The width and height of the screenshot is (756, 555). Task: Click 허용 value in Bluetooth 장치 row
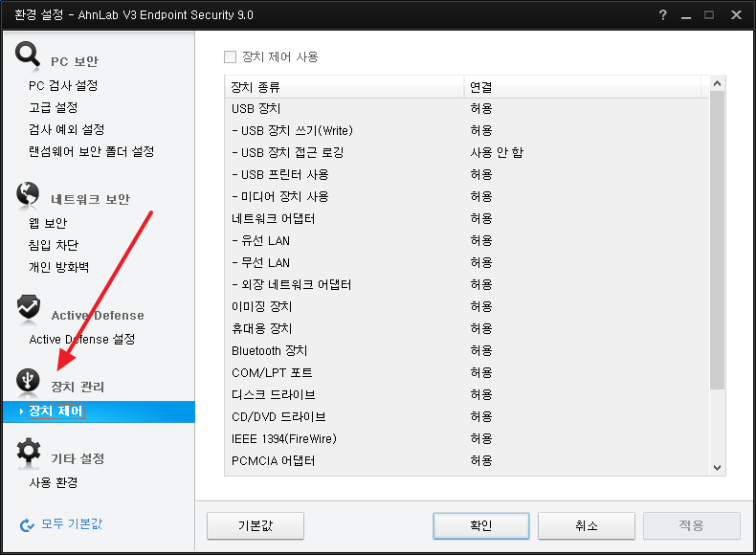[x=481, y=350]
